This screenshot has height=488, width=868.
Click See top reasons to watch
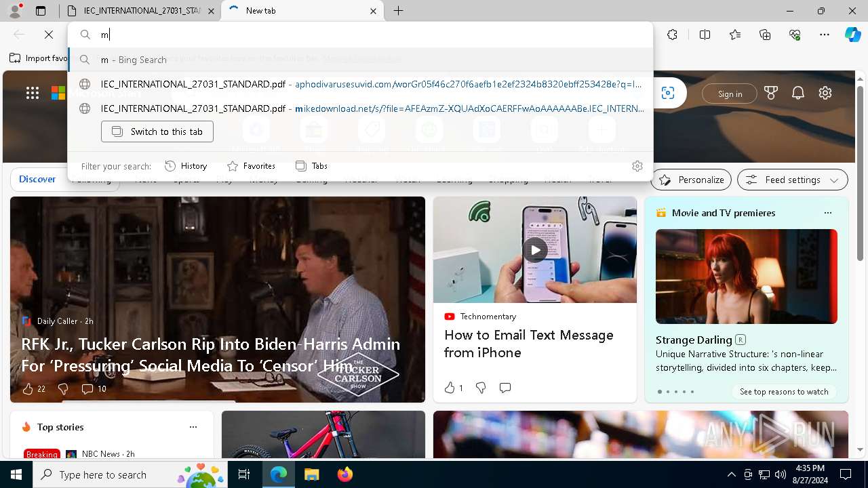pos(784,392)
